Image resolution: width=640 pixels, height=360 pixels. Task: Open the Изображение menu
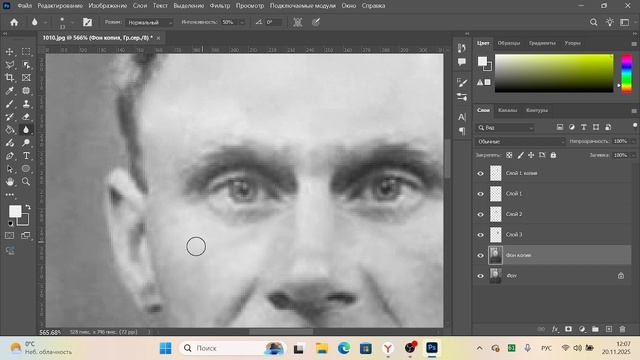(108, 6)
